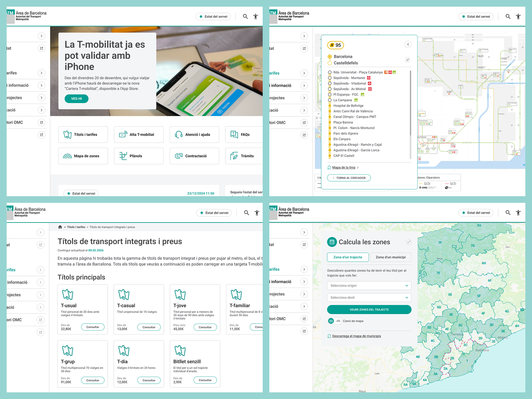
Task: Click the 'Hospital de Bellvitge' stop
Action: (348, 106)
